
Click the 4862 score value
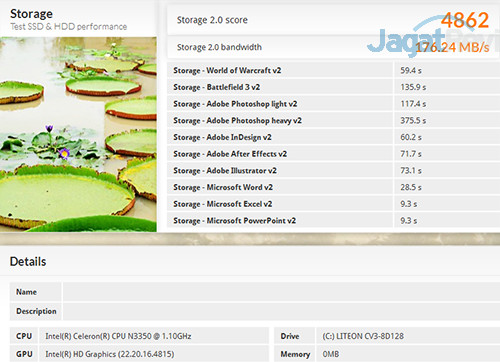[465, 20]
